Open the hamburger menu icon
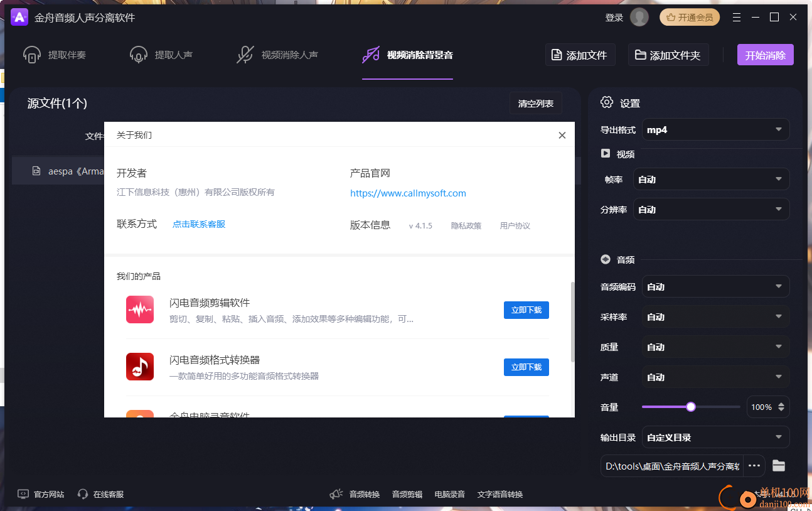This screenshot has height=511, width=812. 737,17
